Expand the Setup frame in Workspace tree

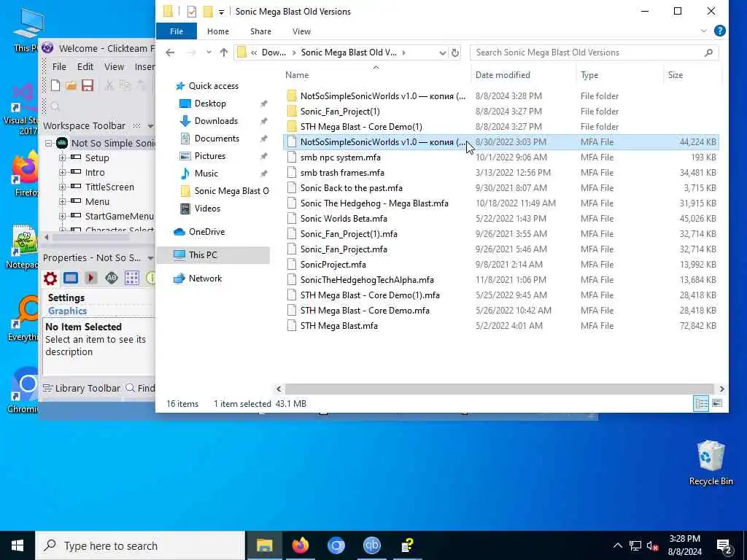point(62,157)
